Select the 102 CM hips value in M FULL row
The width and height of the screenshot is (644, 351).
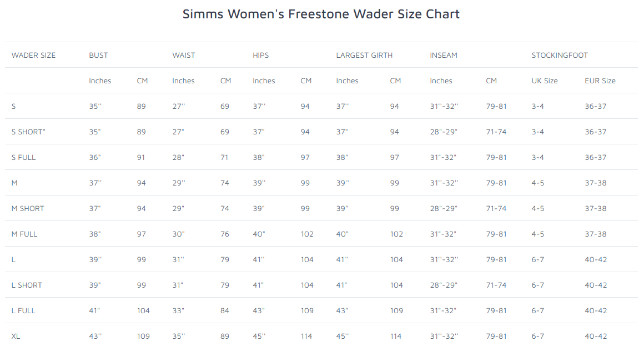pos(307,234)
